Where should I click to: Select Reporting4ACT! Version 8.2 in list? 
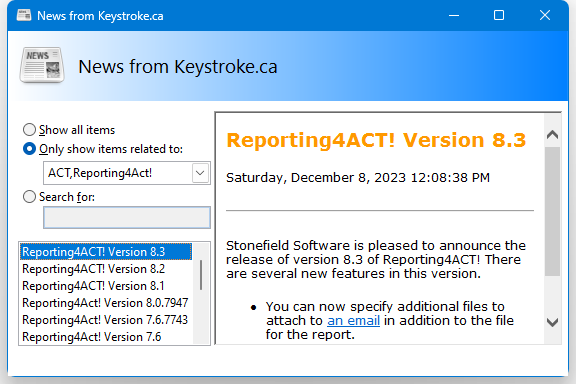click(x=106, y=269)
